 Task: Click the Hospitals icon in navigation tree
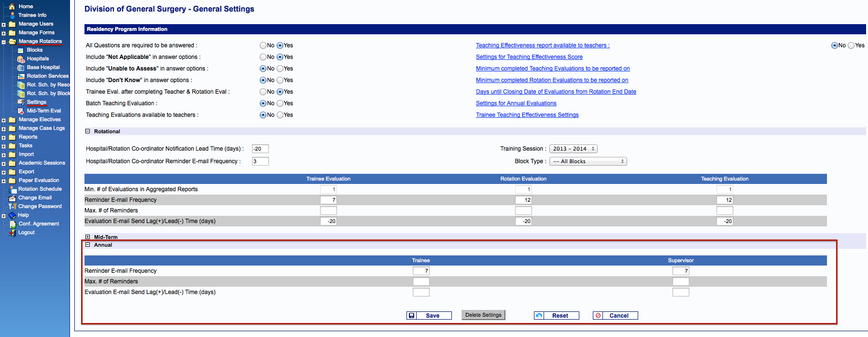click(x=21, y=59)
